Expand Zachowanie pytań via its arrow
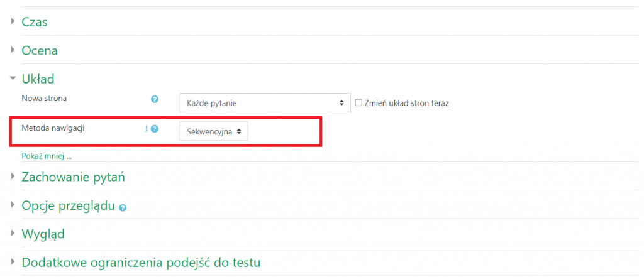Screen dimensions: 644x277 (x=13, y=176)
